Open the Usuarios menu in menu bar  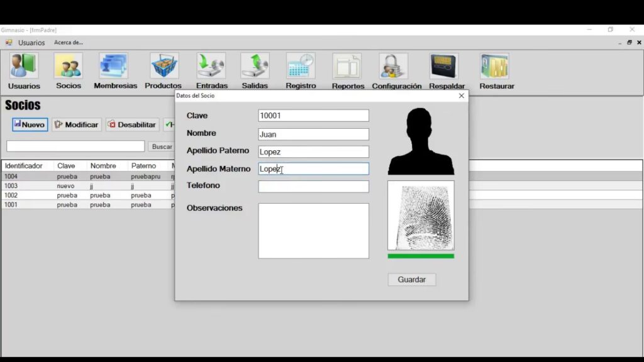[x=31, y=43]
